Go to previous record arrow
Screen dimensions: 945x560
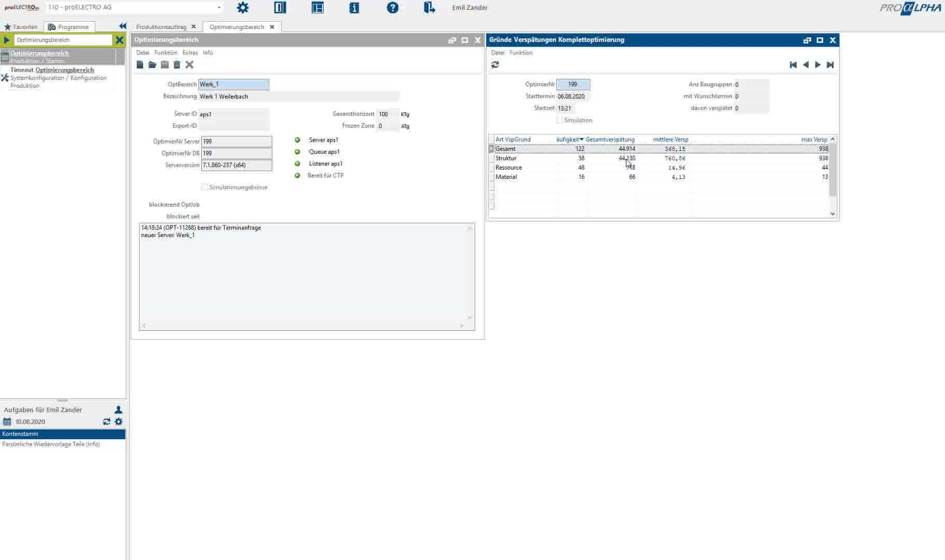tap(805, 65)
